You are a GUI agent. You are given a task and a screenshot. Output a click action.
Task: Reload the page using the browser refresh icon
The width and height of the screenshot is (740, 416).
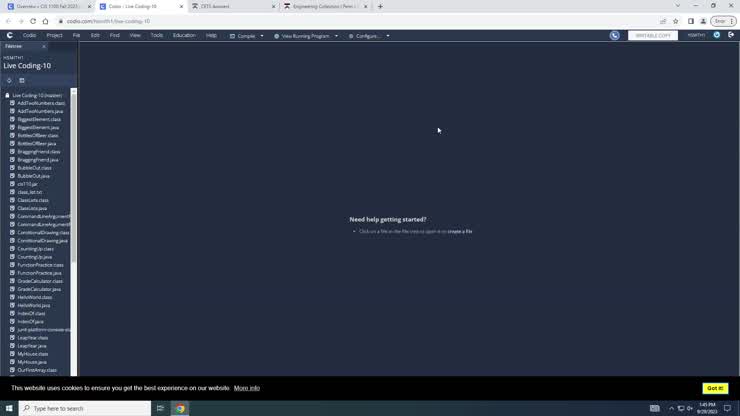33,21
